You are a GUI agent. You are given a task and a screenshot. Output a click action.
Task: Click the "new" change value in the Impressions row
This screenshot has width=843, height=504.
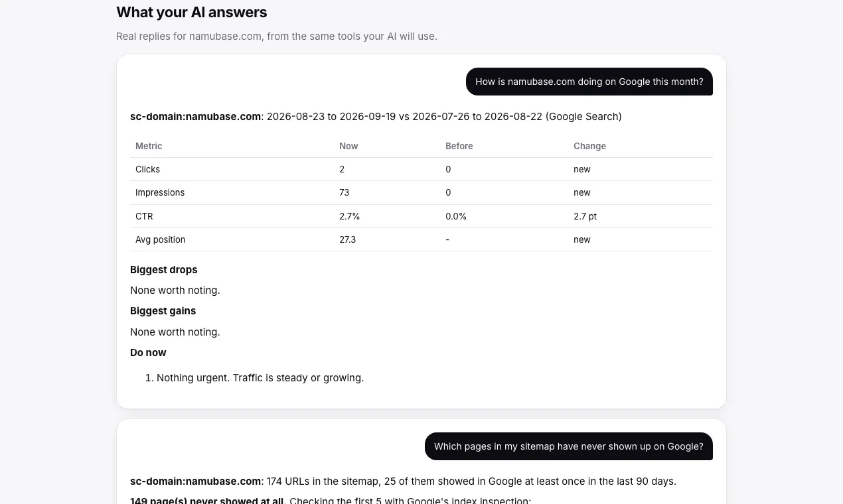coord(581,192)
